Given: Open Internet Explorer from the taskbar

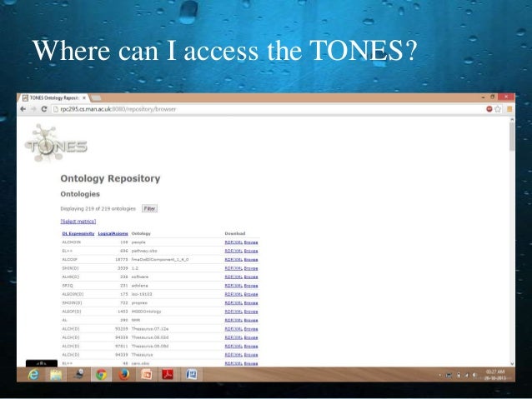Looking at the screenshot, I should tap(33, 375).
